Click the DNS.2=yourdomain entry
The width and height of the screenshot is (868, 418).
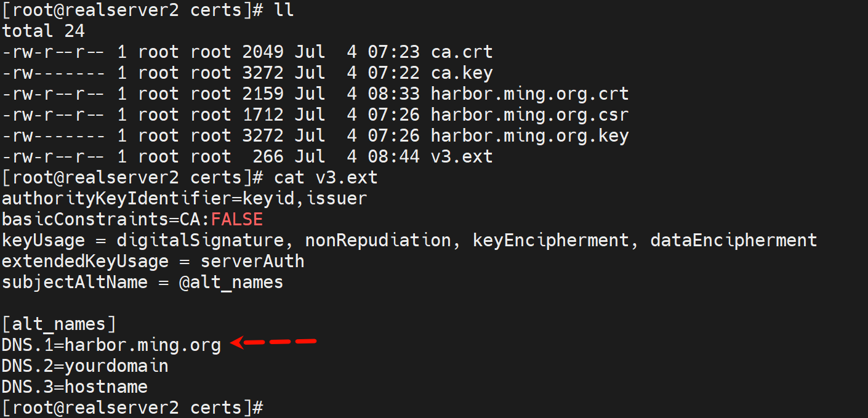(85, 366)
